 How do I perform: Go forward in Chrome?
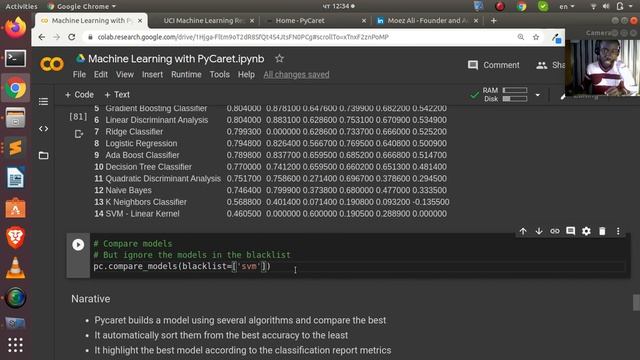coord(56,37)
